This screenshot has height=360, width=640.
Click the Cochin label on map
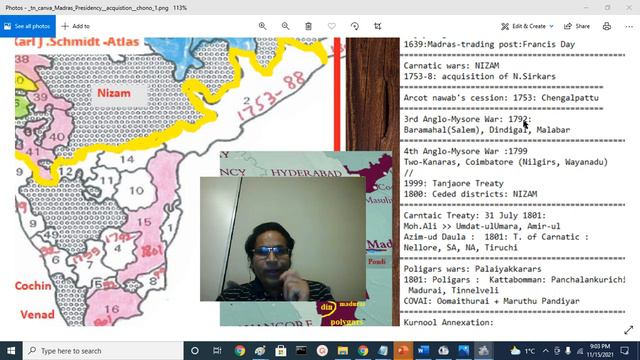[x=33, y=286]
